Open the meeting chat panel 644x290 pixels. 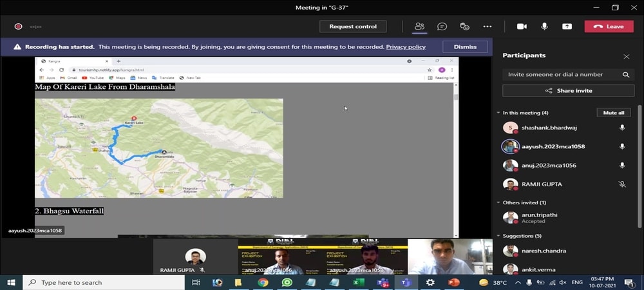point(442,26)
